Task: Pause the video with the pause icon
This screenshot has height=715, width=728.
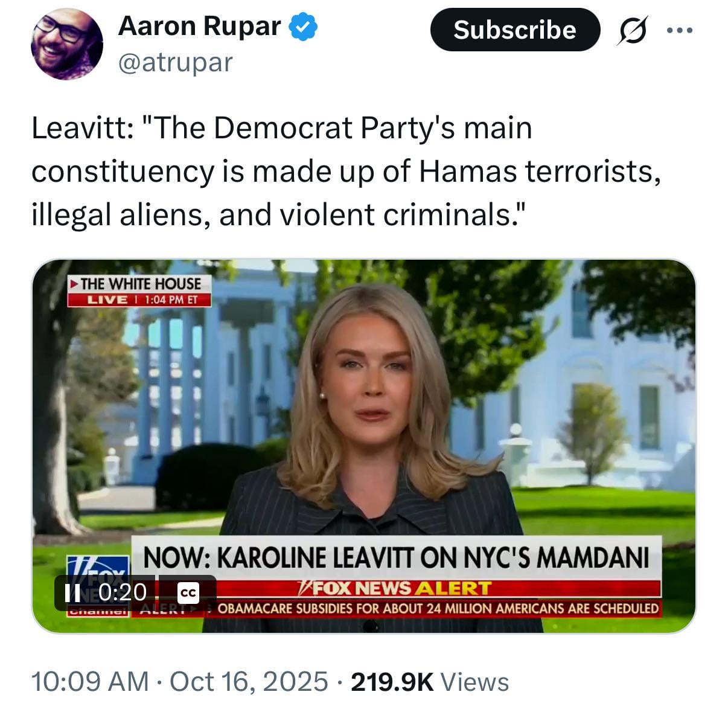Action: (x=72, y=592)
